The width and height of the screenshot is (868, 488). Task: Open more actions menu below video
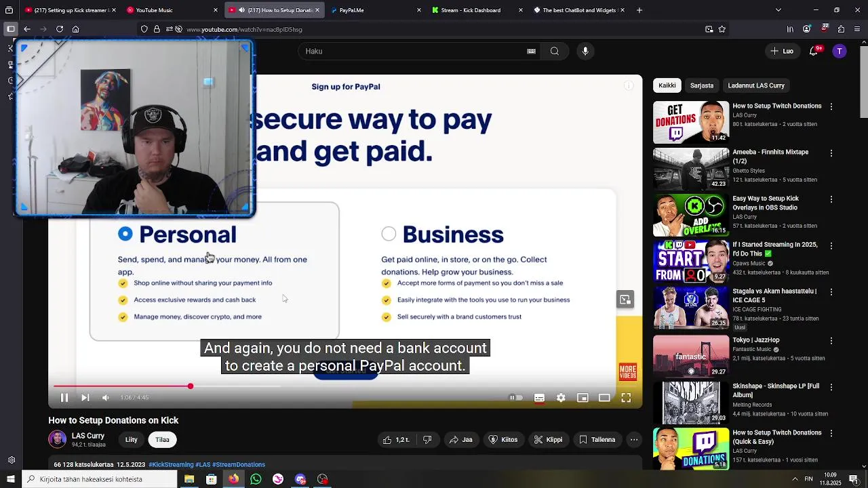(634, 440)
